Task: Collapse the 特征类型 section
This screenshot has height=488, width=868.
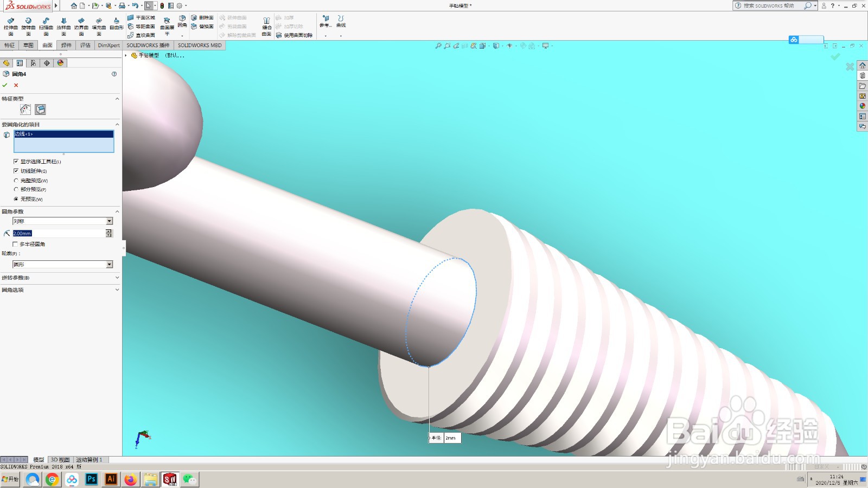Action: tap(117, 99)
